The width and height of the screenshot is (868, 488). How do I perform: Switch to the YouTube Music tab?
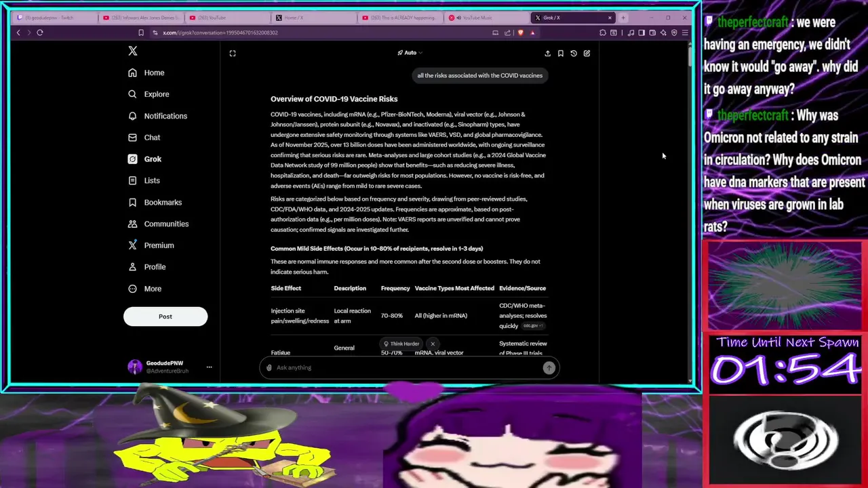click(x=486, y=18)
